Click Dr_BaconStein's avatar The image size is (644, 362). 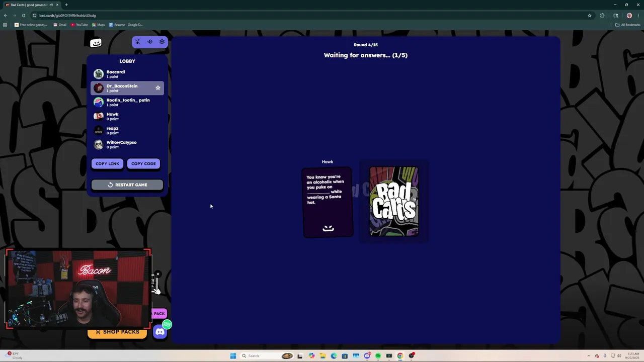(99, 88)
